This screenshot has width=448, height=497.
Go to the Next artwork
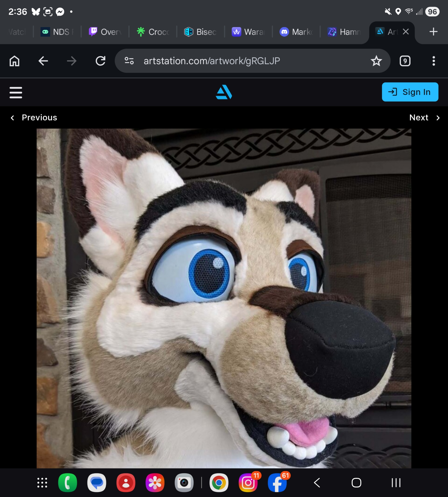[x=424, y=118]
